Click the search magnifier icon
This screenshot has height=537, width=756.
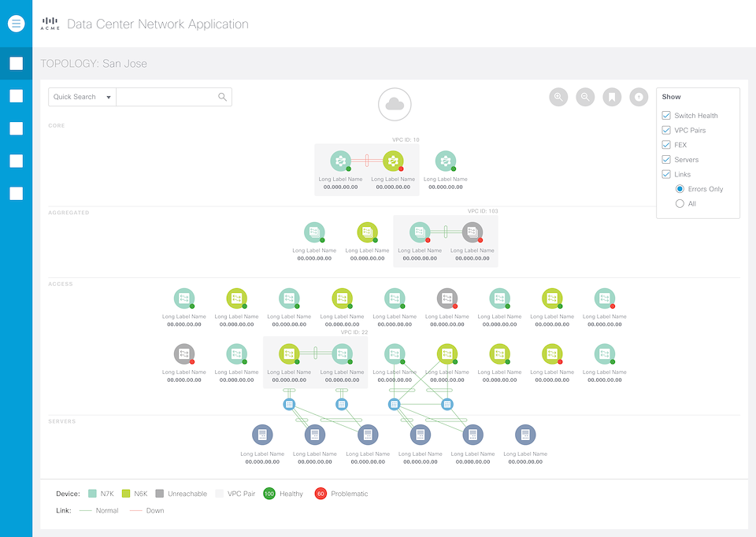(x=223, y=97)
